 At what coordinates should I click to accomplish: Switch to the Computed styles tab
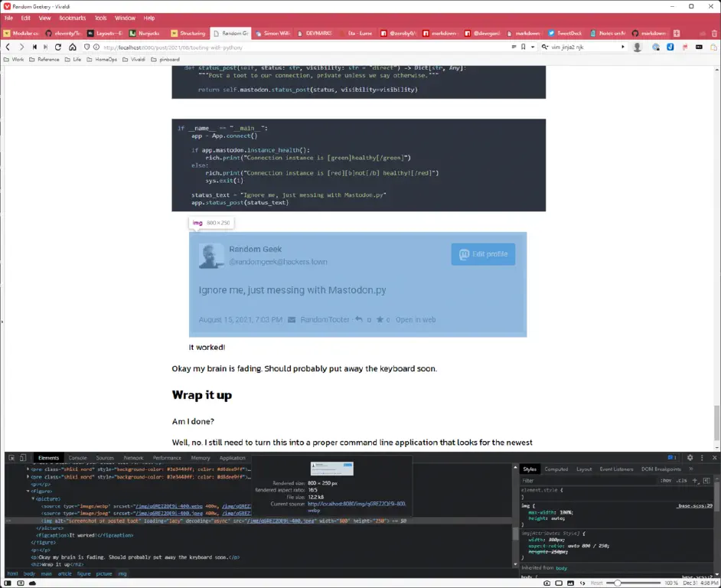coord(556,469)
